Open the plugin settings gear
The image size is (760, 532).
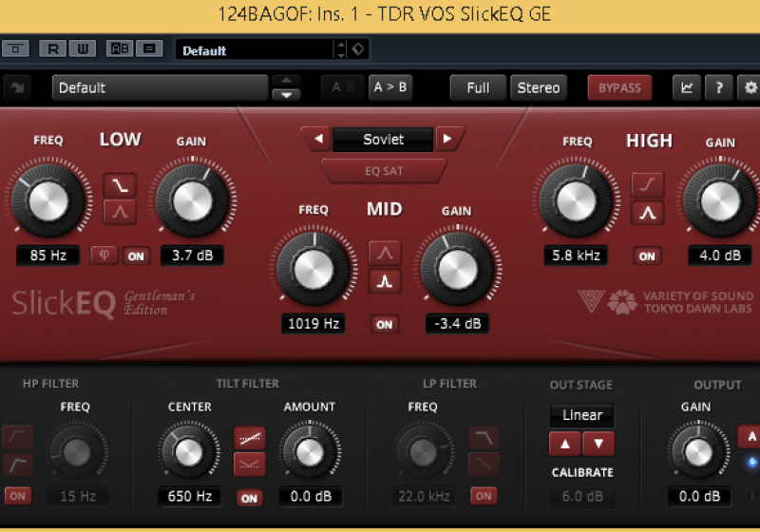tap(750, 87)
